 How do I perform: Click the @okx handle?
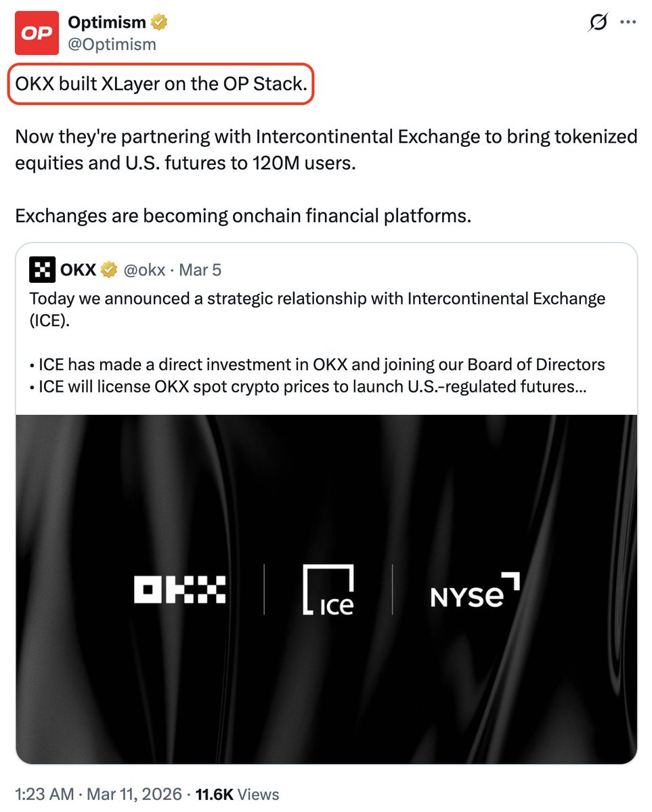144,271
